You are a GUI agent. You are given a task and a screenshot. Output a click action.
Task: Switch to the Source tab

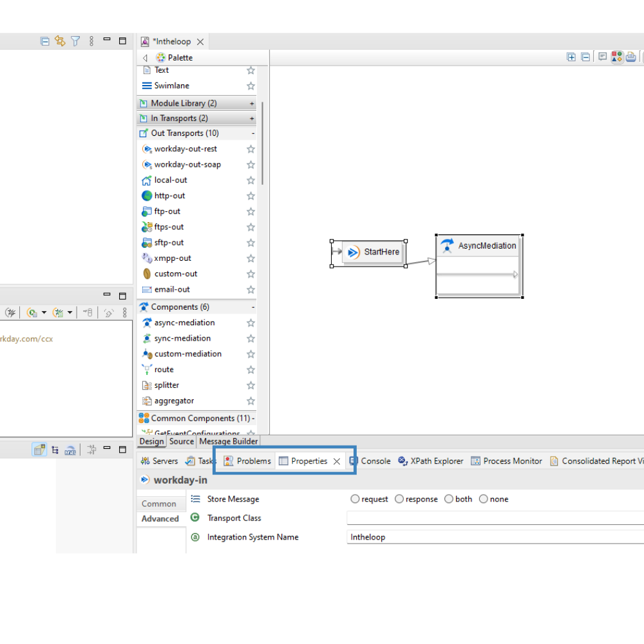click(181, 441)
